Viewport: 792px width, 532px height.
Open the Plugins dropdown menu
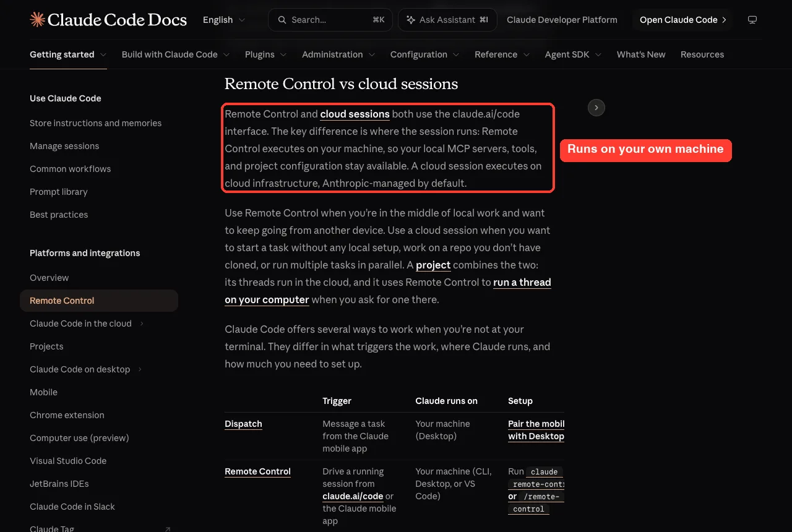[266, 54]
